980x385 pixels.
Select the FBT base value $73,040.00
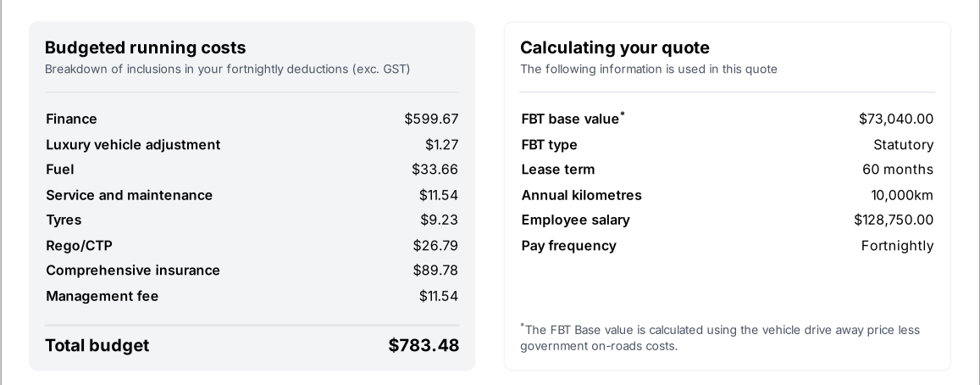[x=895, y=119]
